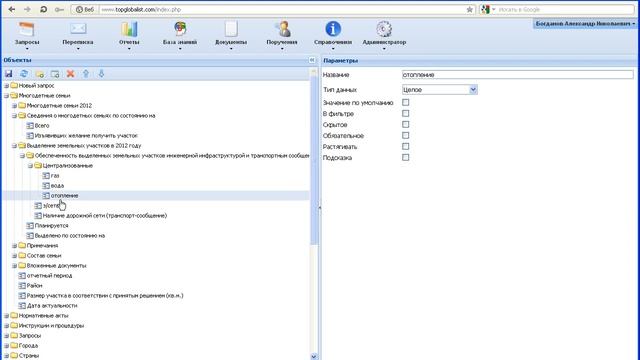This screenshot has height=360, width=640.
Task: Click the Add folder icon in objects toolbar
Action: coord(40,73)
